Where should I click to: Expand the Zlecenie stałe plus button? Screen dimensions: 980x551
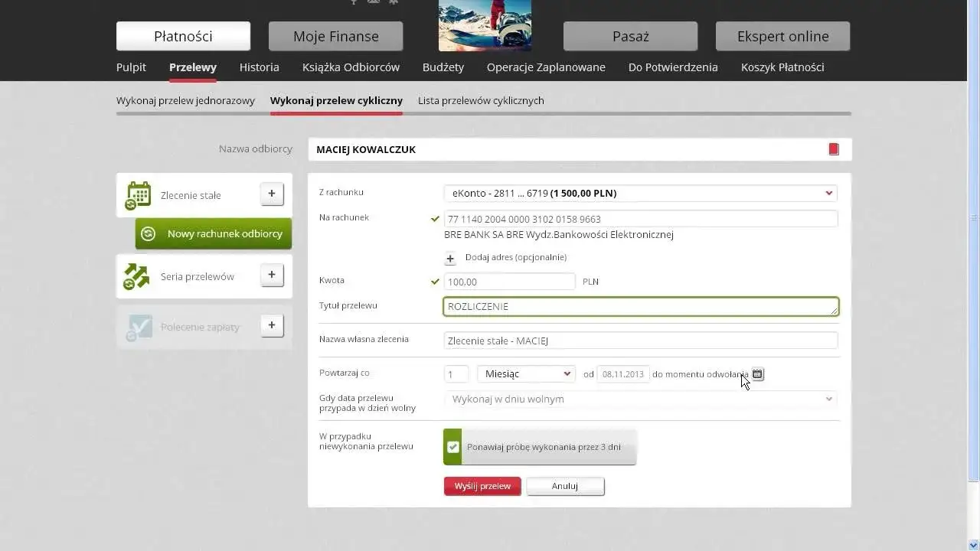coord(272,194)
